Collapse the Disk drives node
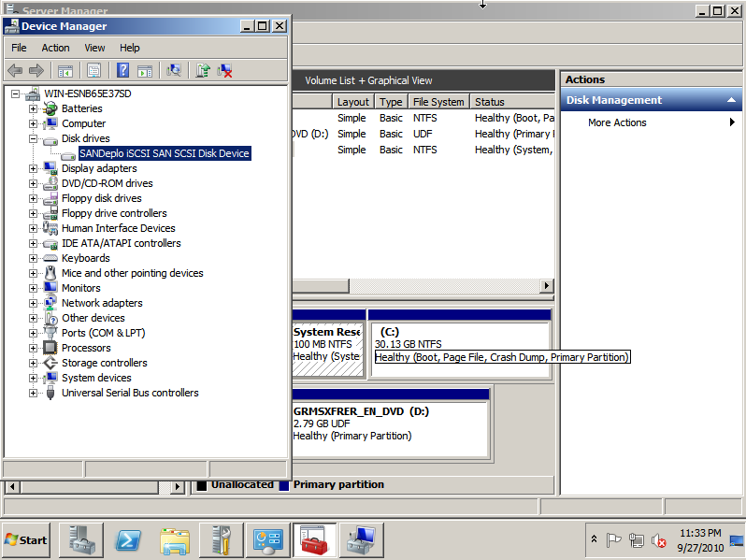Image resolution: width=746 pixels, height=560 pixels. [x=33, y=138]
